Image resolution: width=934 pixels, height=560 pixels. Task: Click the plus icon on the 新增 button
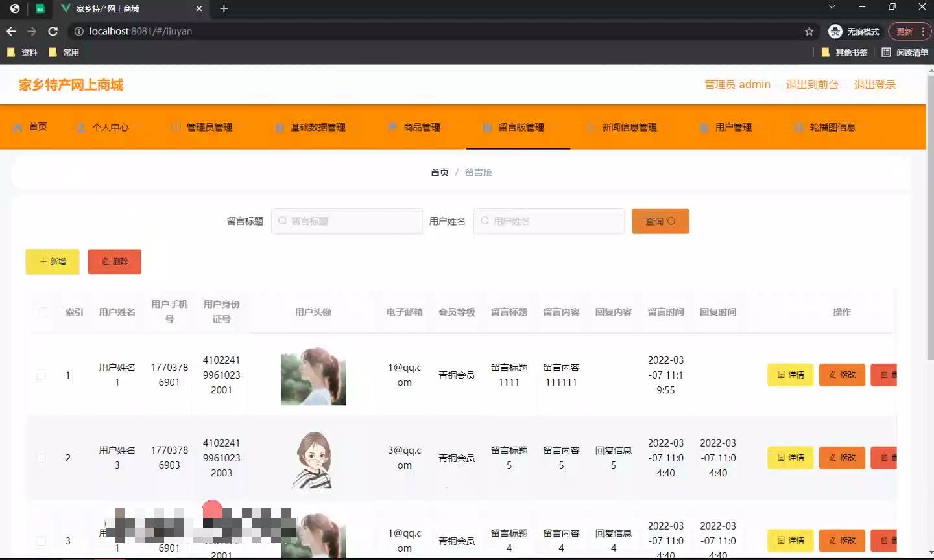[43, 261]
